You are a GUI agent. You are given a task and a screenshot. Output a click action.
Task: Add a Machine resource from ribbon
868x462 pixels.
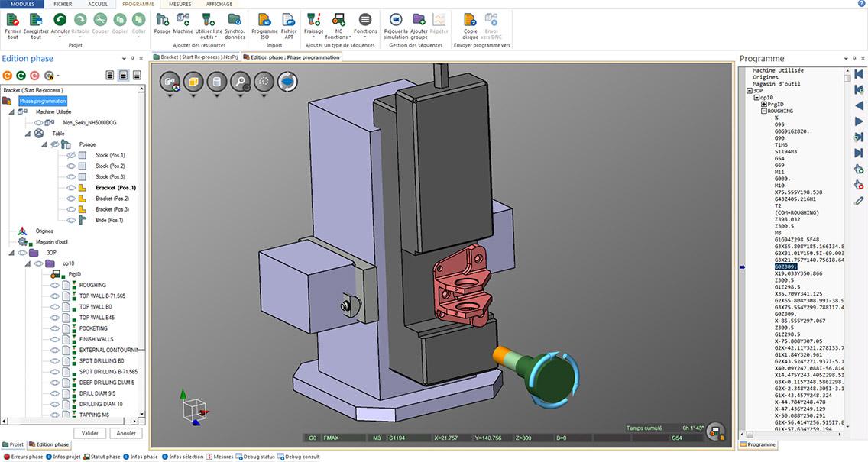click(x=183, y=19)
